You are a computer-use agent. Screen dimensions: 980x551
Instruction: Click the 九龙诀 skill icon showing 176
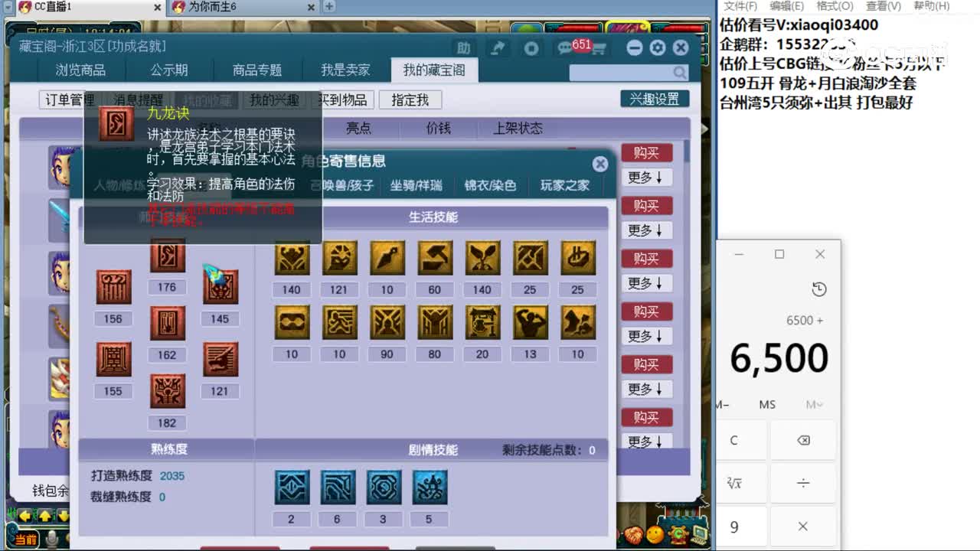(x=168, y=257)
